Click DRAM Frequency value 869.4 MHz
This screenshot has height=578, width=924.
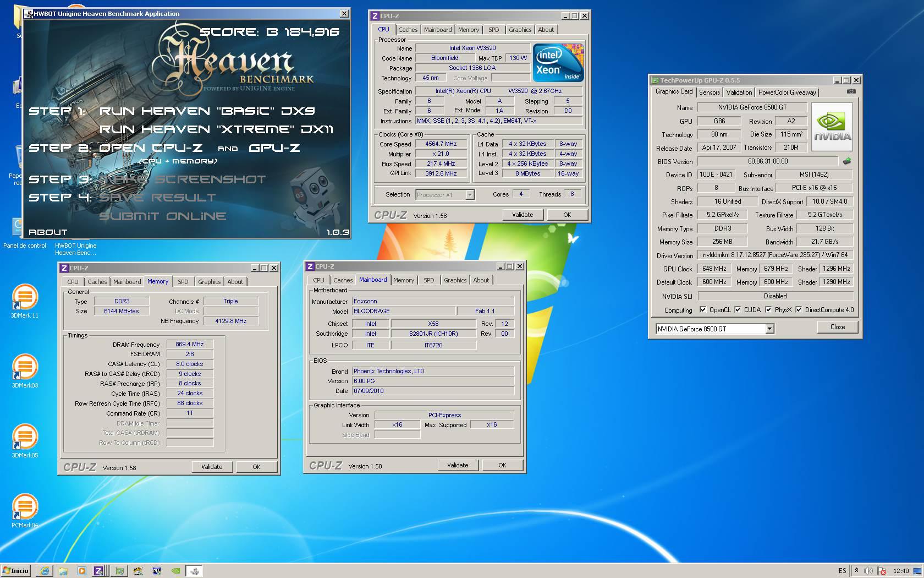[x=190, y=344]
